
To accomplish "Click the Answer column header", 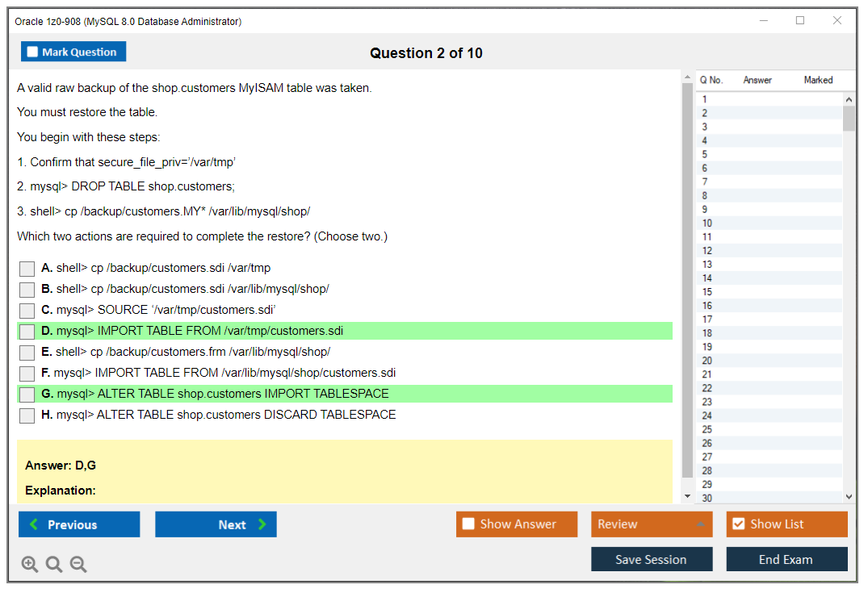I will point(759,80).
